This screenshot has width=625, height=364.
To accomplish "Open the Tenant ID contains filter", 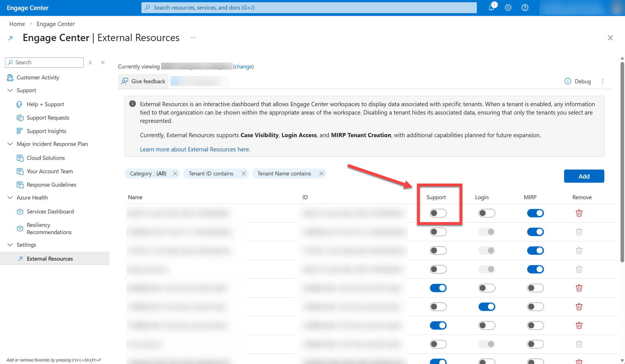I will tap(211, 173).
